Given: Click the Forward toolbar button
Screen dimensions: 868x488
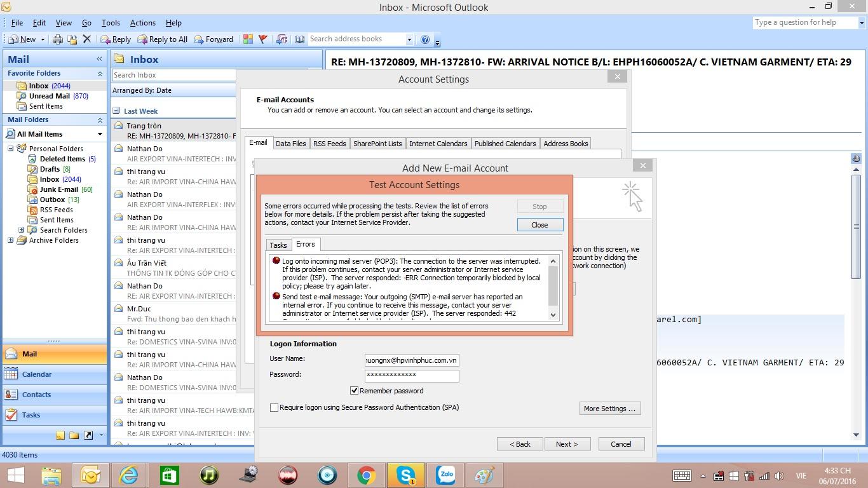Looking at the screenshot, I should tap(214, 39).
